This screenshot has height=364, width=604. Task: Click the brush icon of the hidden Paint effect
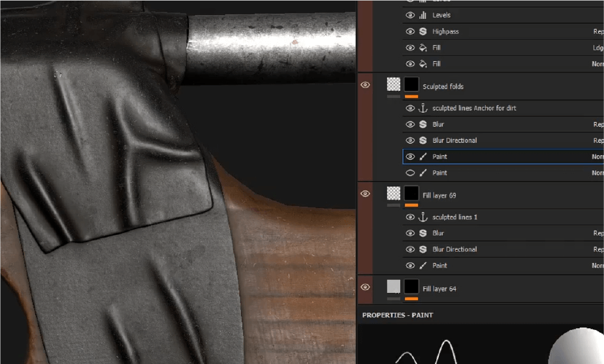(423, 173)
